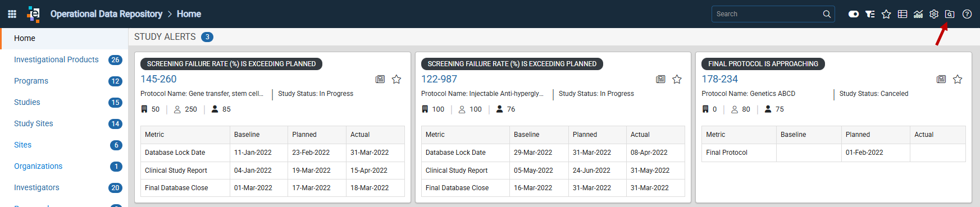
Task: Toggle the switch in the top toolbar
Action: (854, 14)
